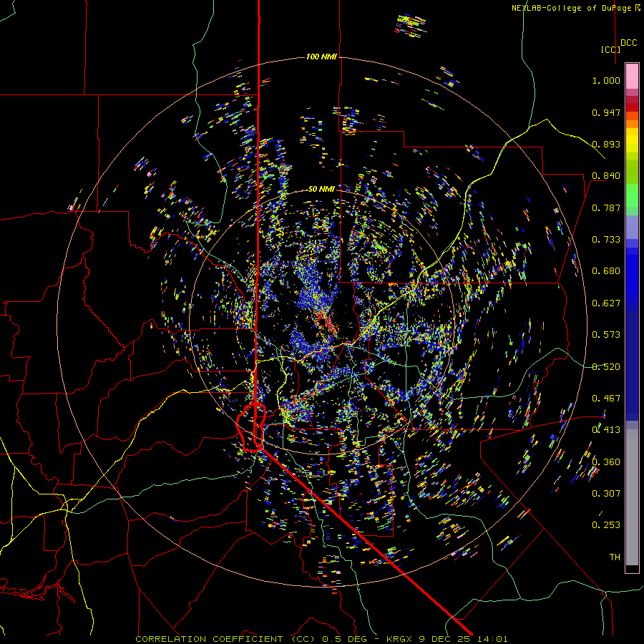This screenshot has width=644, height=644.
Task: Click the 0.520 value on the color scale
Action: coord(606,367)
